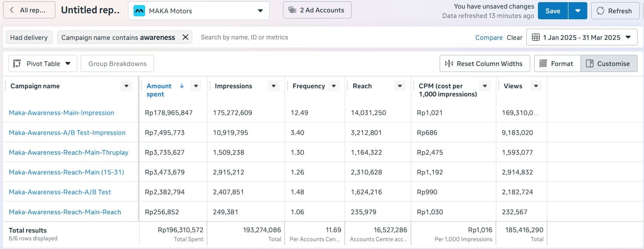
Task: Open Maka-Awareness-A/B Test-Impression campaign
Action: (67, 132)
